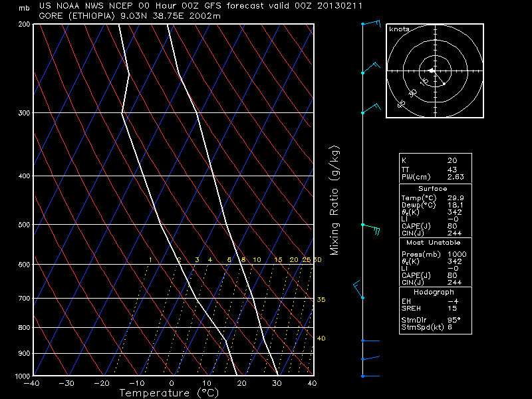Click the SREH value 15

pyautogui.click(x=452, y=309)
